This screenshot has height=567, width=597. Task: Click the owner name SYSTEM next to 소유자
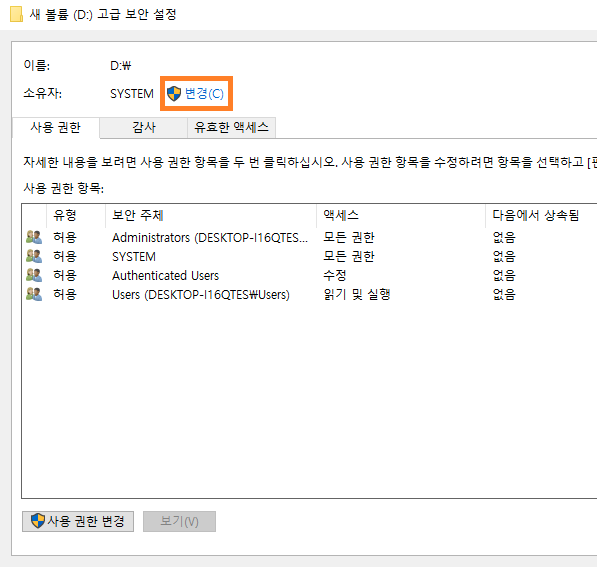click(132, 94)
